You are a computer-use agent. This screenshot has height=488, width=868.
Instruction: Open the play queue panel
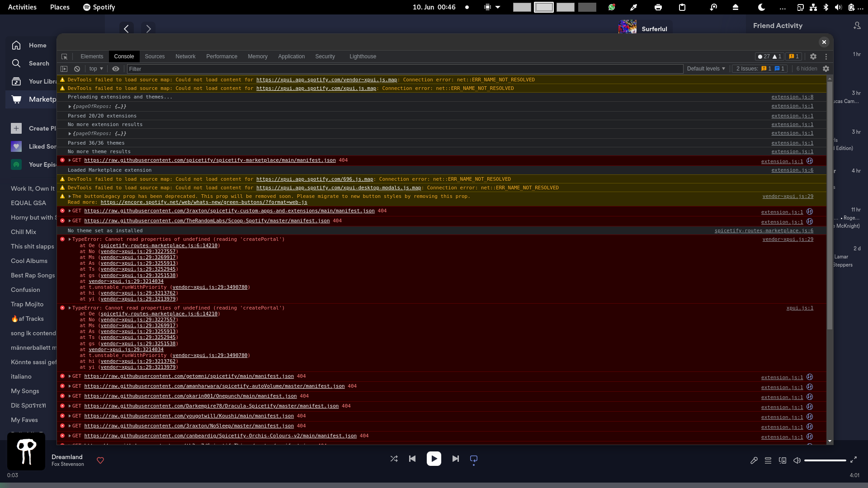point(768,460)
